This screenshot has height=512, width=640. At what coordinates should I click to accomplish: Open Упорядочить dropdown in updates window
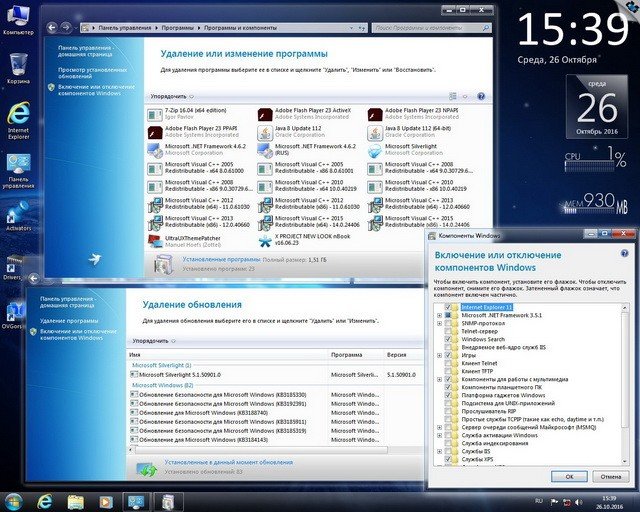154,341
